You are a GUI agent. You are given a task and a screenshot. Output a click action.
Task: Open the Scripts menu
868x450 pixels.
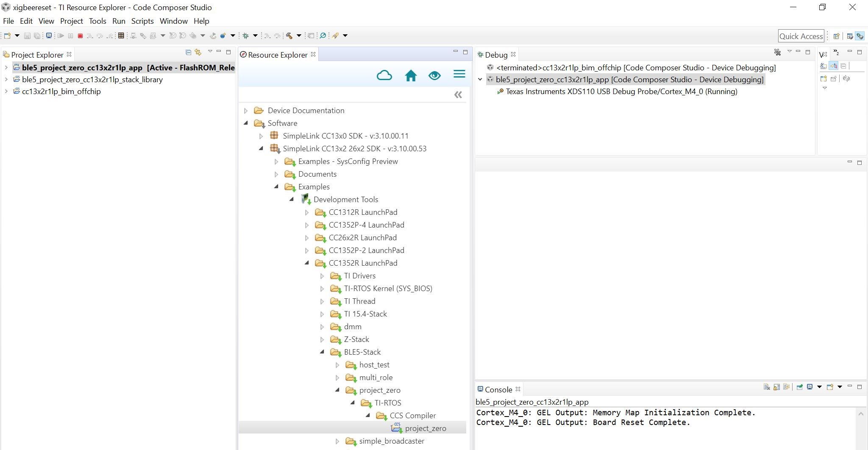click(142, 21)
